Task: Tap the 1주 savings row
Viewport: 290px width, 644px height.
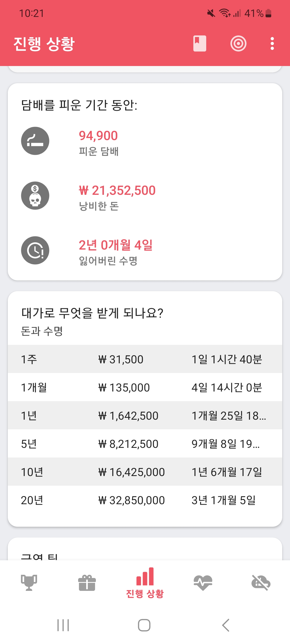Action: (x=145, y=359)
